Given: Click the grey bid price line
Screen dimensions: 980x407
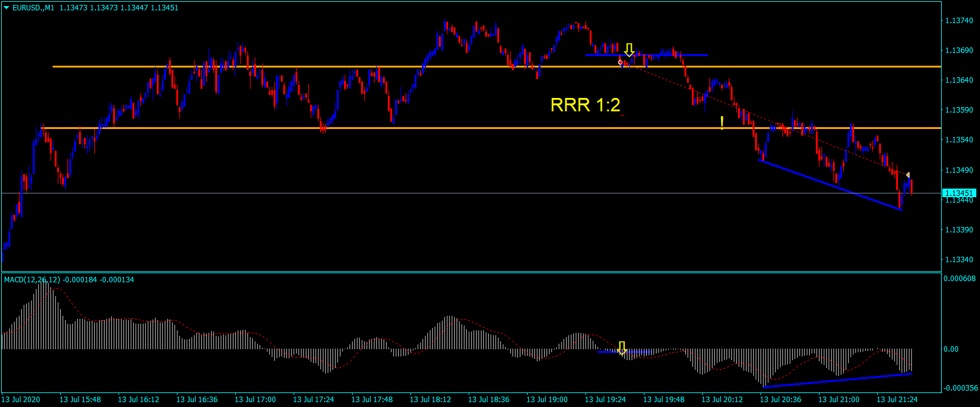Looking at the screenshot, I should (x=471, y=193).
